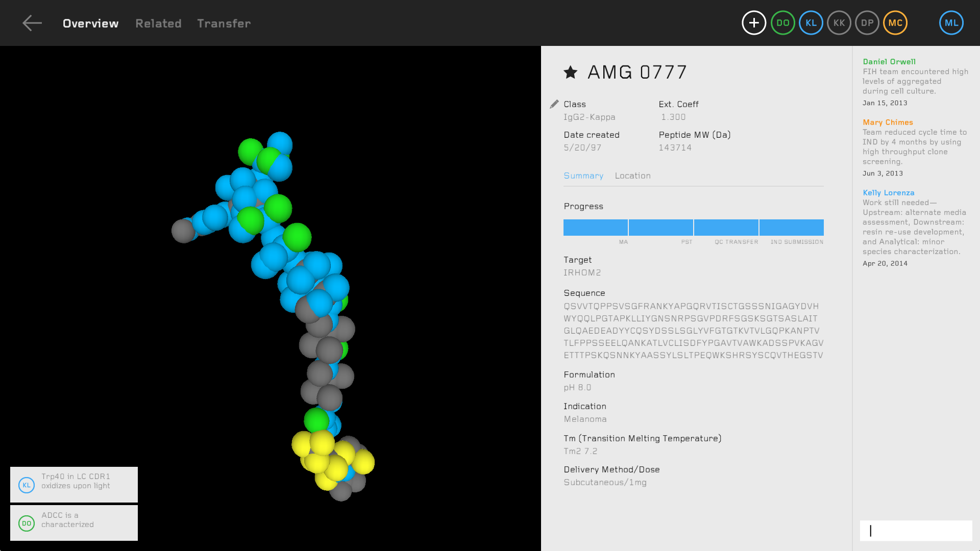Open Kelly Lorenza's profile link
This screenshot has width=980, height=551.
tap(888, 193)
